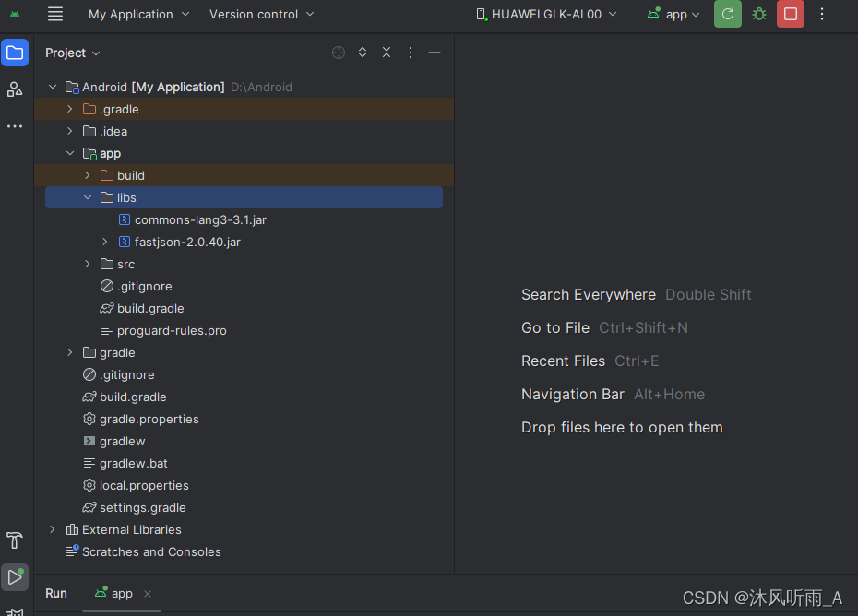Expand the build folder arrow
Screen dimensions: 858x616
click(88, 175)
